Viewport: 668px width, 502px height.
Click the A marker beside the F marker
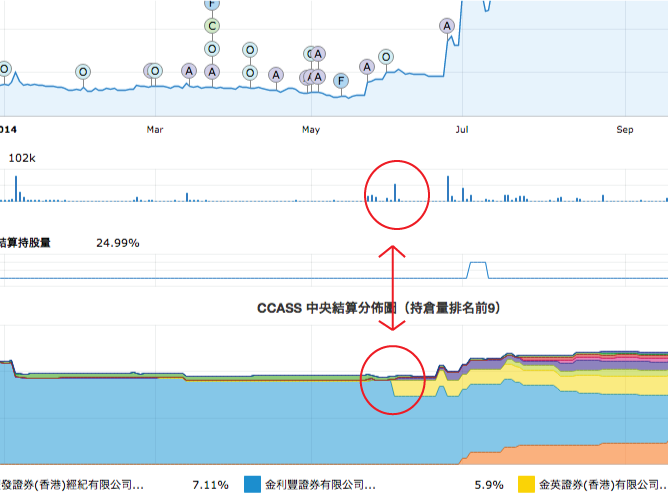pos(367,67)
